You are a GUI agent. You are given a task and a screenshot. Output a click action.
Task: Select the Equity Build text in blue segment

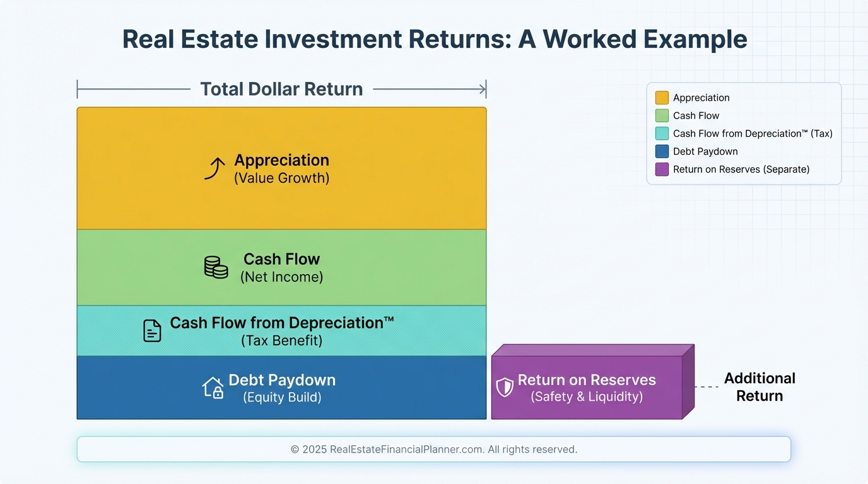click(x=282, y=398)
